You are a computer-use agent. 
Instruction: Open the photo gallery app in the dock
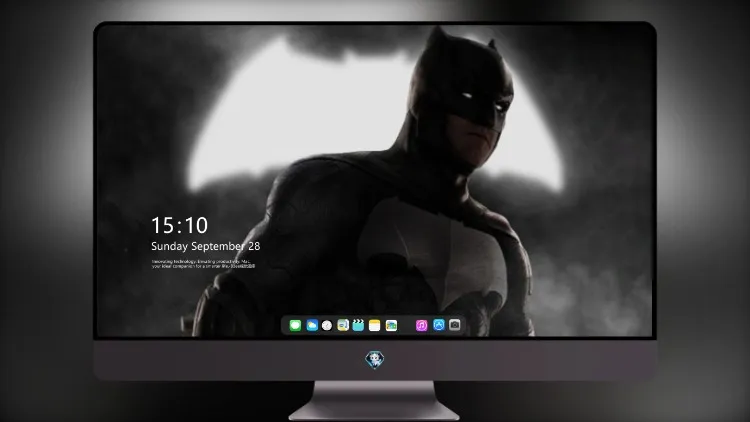(x=391, y=325)
